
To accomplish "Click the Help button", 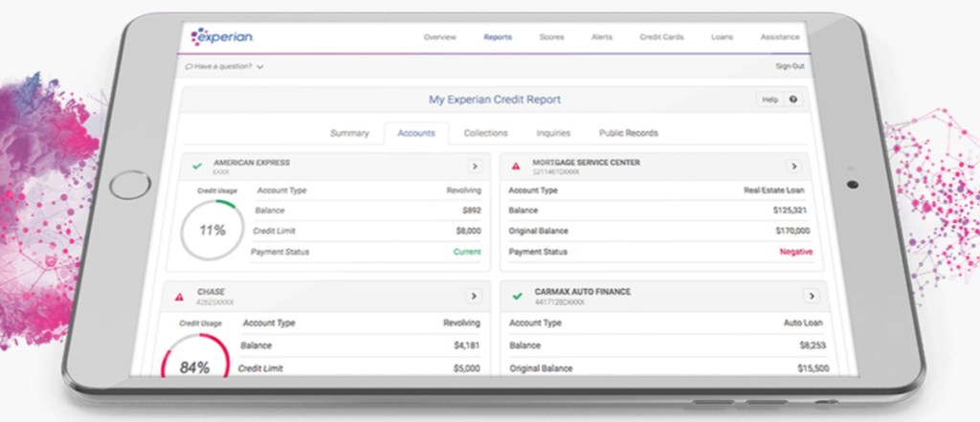I will [769, 100].
